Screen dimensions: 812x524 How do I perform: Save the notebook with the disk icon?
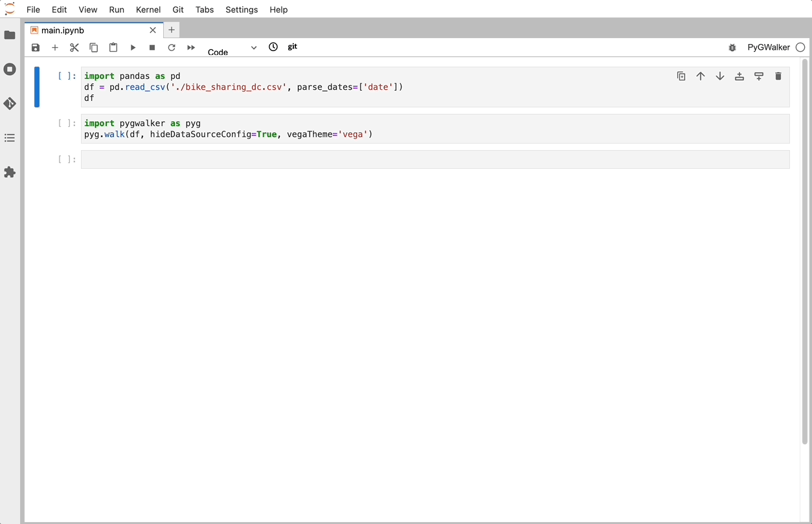tap(36, 47)
